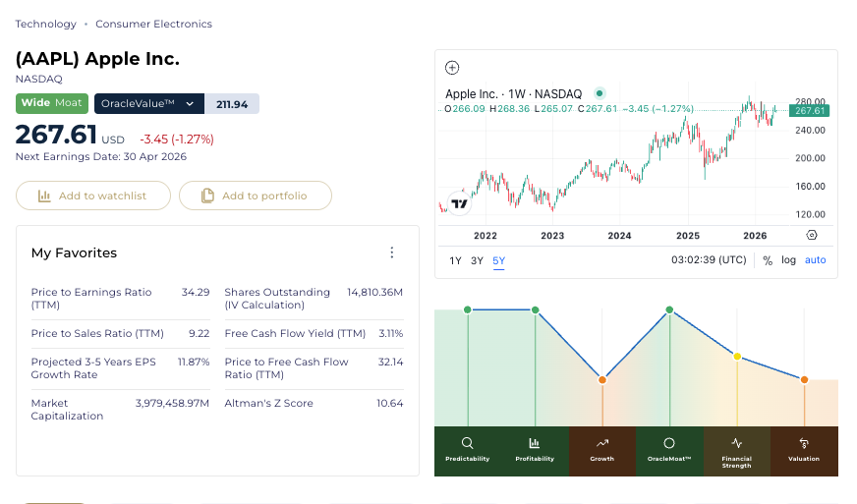Select the Growth trend arrow icon
The width and height of the screenshot is (857, 504).
tap(601, 443)
